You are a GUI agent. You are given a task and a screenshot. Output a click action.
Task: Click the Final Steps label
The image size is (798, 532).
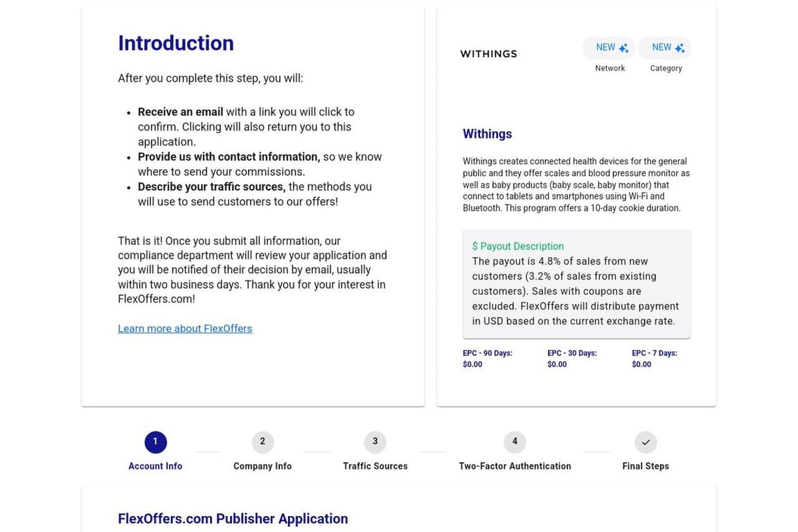pyautogui.click(x=646, y=465)
